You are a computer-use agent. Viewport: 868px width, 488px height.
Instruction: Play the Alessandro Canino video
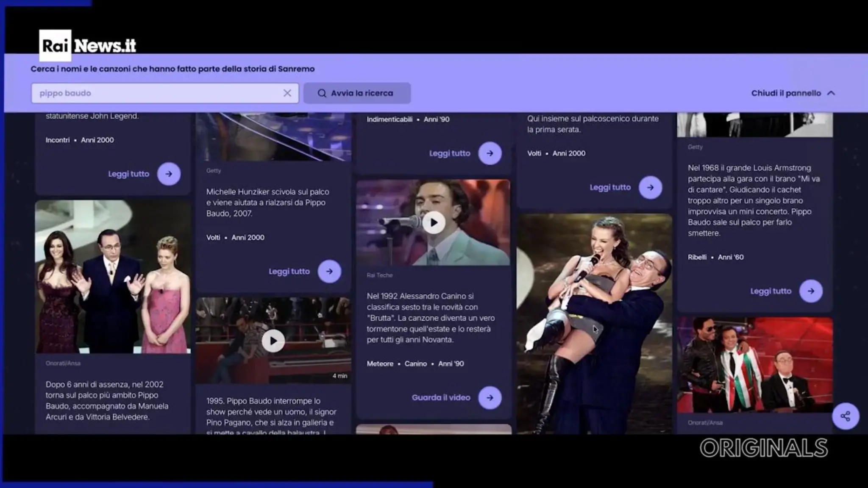(x=433, y=223)
